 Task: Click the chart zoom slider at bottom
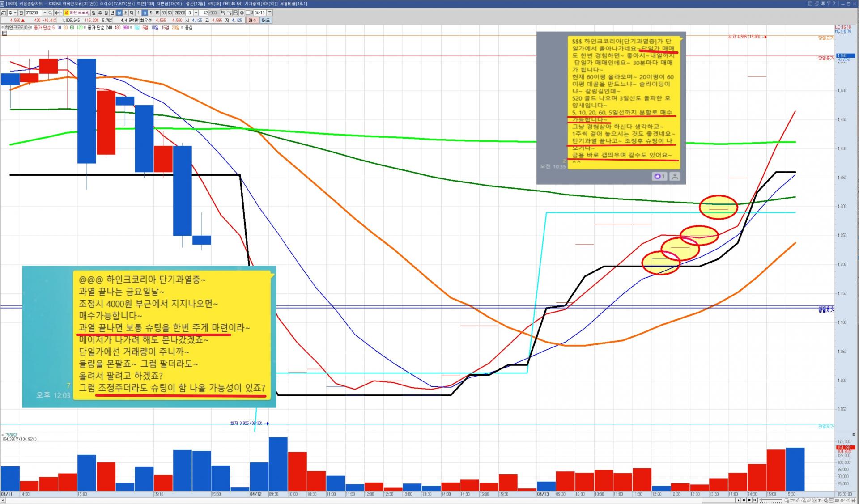(770, 500)
